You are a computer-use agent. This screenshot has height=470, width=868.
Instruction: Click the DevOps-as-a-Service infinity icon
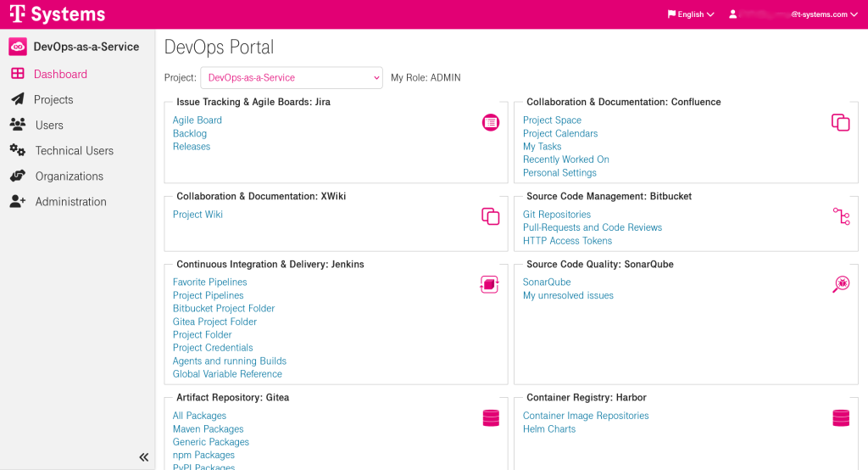[18, 48]
